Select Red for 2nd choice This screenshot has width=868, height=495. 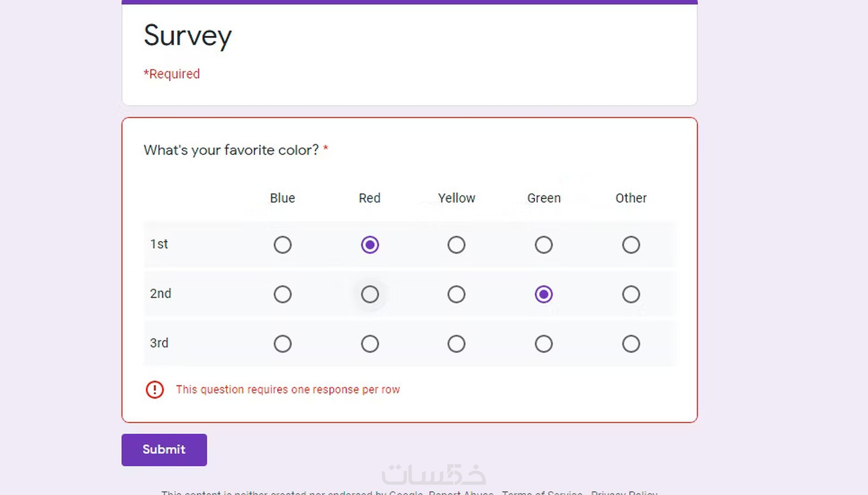click(370, 294)
